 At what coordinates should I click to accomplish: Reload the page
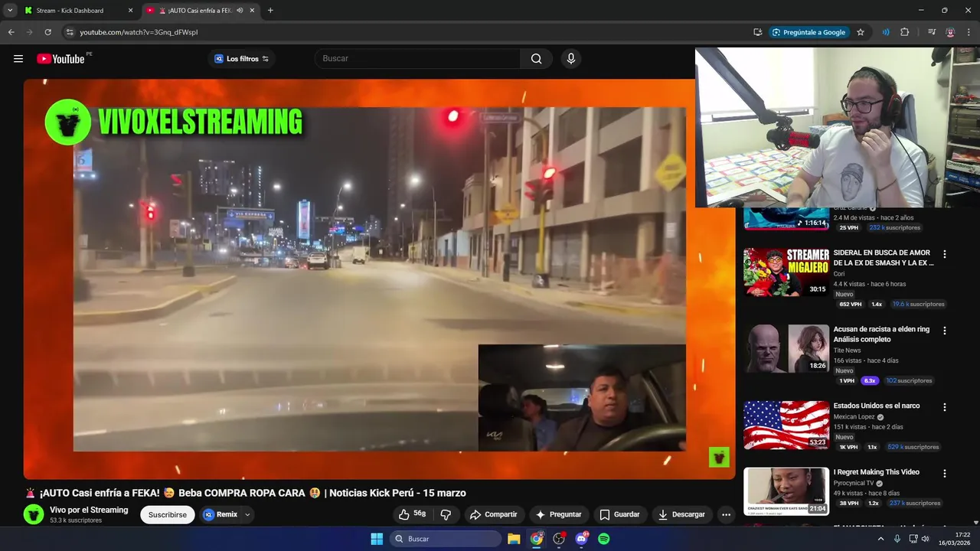(x=47, y=32)
